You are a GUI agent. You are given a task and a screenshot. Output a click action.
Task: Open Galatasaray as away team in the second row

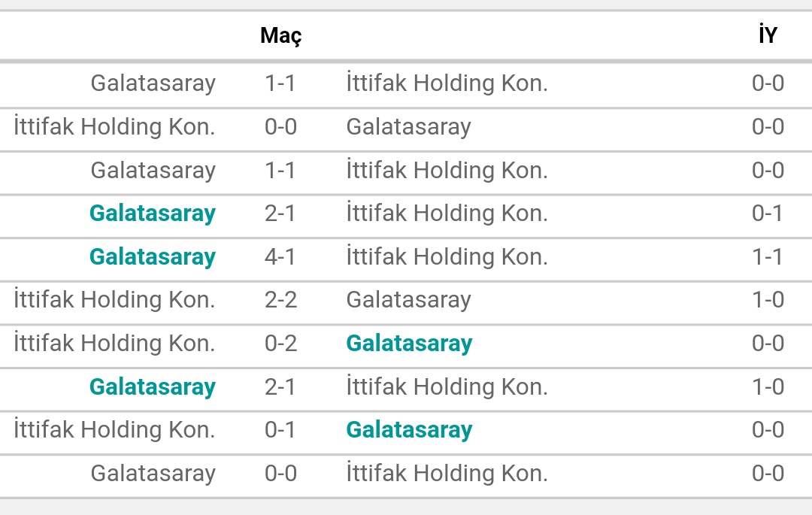click(x=408, y=126)
